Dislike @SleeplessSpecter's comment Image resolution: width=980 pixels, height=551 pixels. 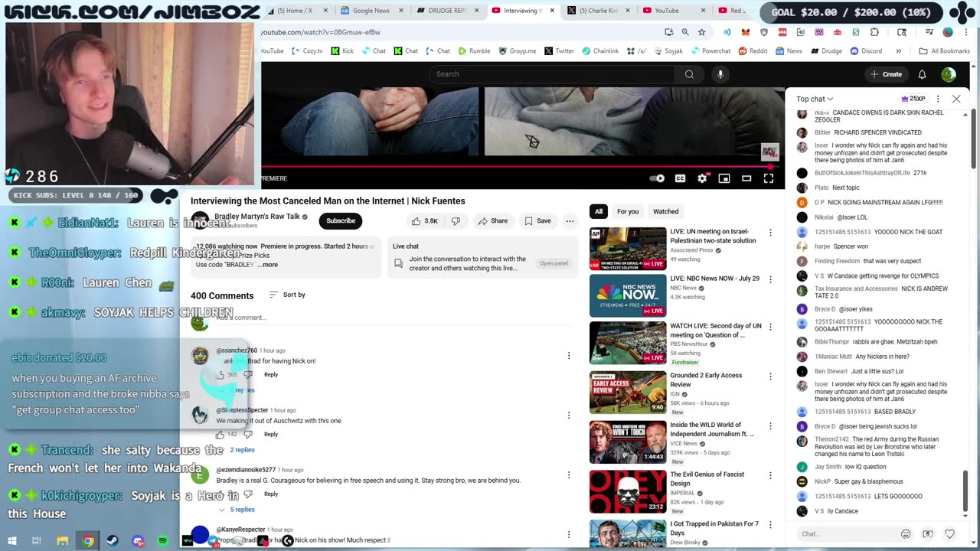pyautogui.click(x=247, y=434)
